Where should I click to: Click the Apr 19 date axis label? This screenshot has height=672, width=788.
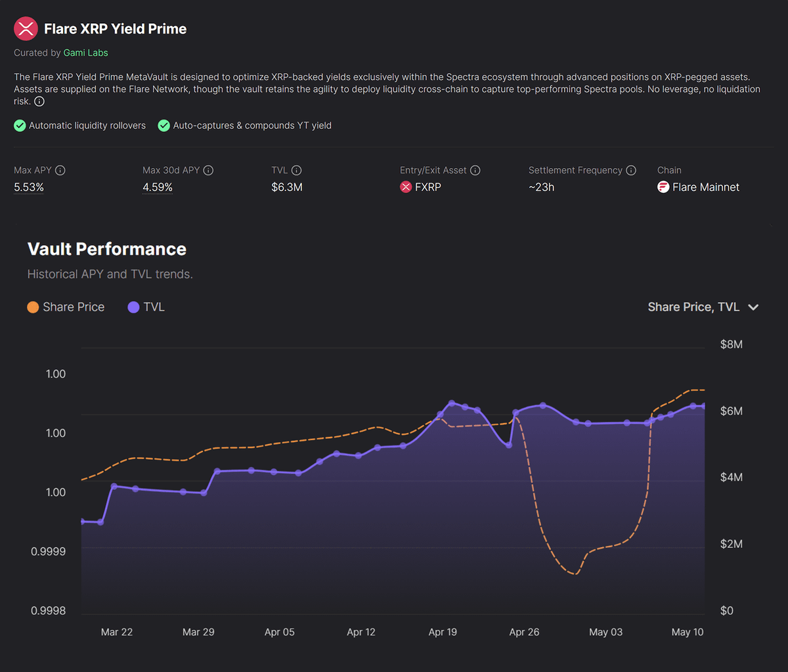coord(443,632)
